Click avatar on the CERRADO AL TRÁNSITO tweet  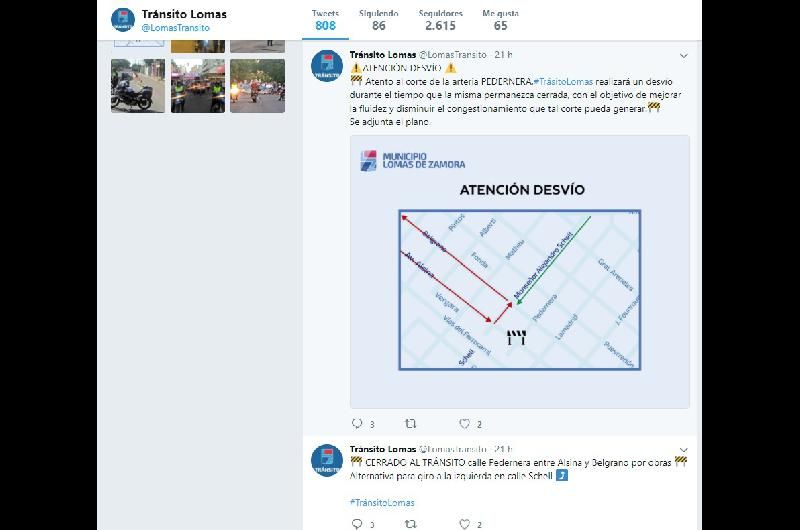click(x=326, y=459)
